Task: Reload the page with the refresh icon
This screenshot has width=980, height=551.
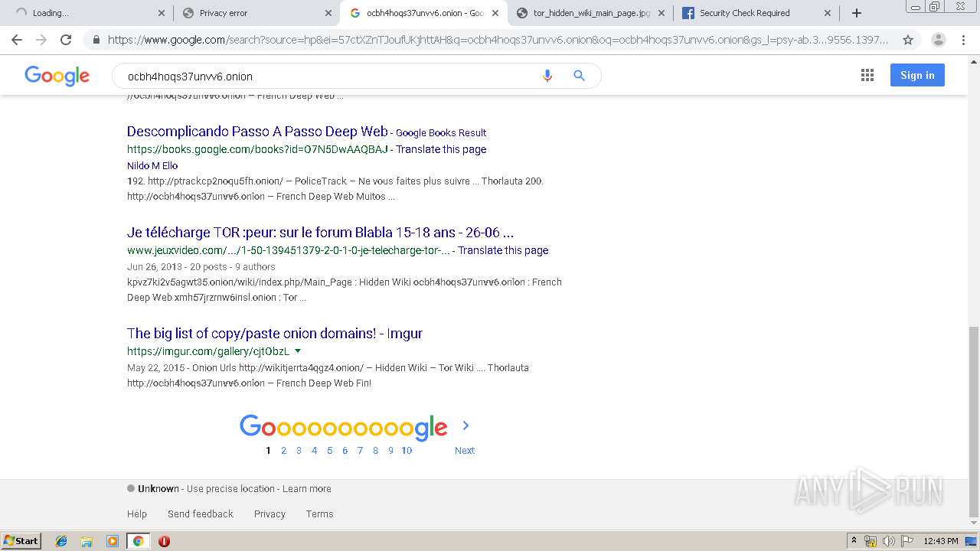Action: pyautogui.click(x=66, y=40)
